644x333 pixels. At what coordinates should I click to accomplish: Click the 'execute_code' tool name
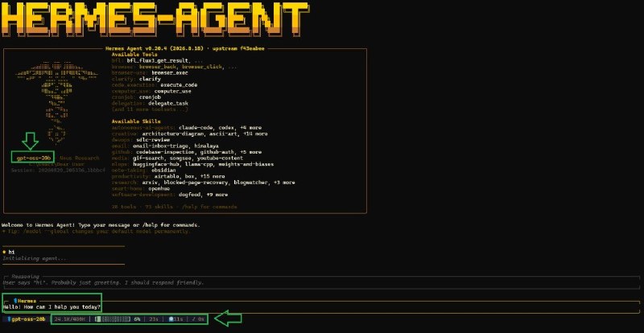[179, 85]
